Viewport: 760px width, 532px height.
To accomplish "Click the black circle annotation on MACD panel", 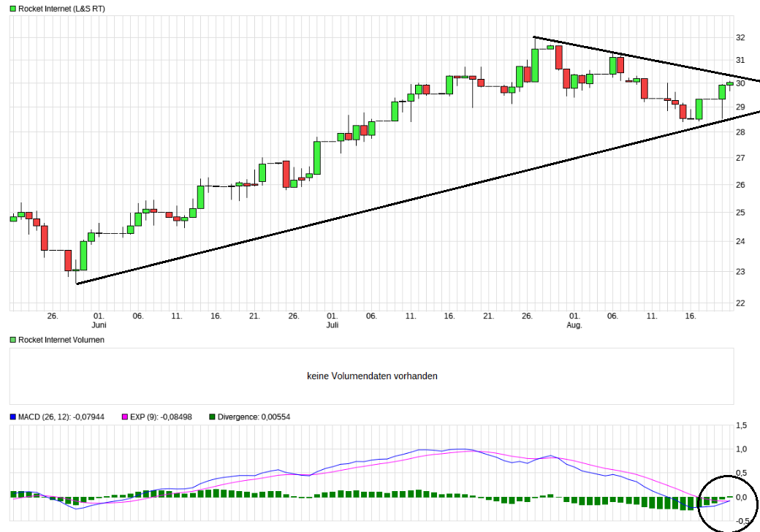I will click(x=729, y=501).
